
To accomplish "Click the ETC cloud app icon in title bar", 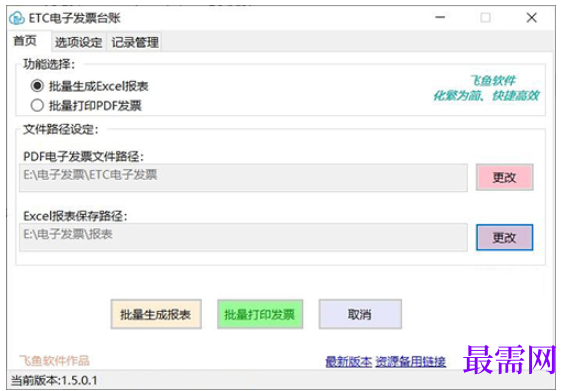I will (x=17, y=18).
